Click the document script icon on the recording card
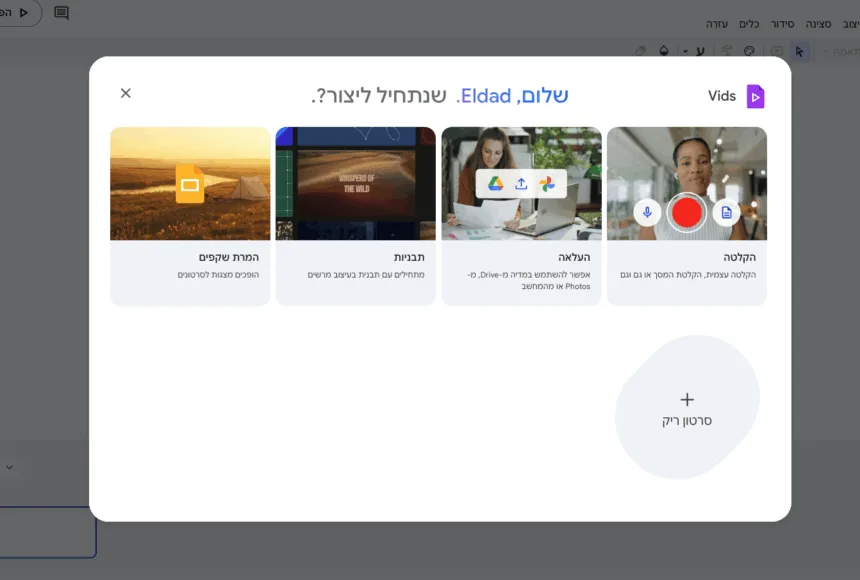Screen dimensions: 860x580 pos(726,212)
